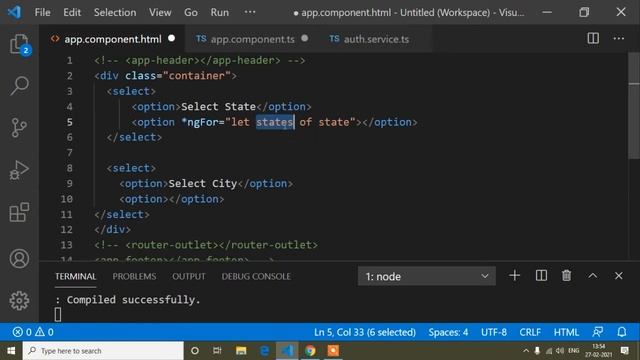Screen dimensions: 640x360
Task: Click Ln 5, Col 33 cursor position
Action: tap(364, 332)
